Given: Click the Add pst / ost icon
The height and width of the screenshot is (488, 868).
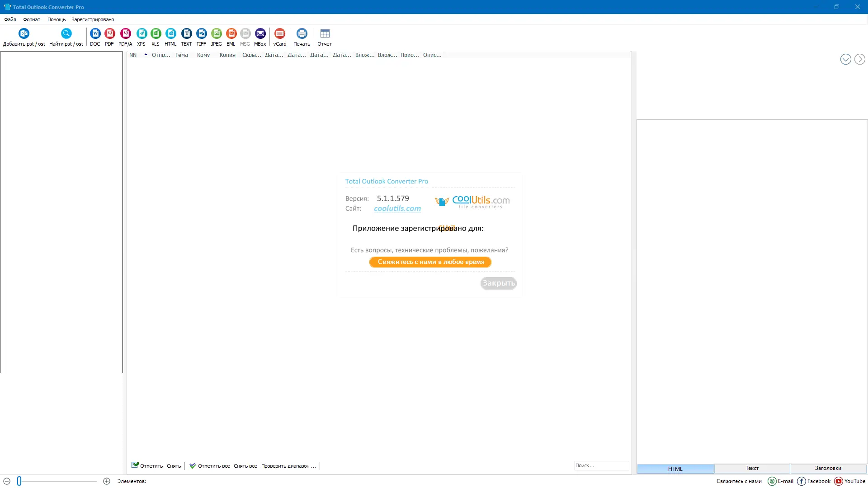Looking at the screenshot, I should click(x=24, y=34).
